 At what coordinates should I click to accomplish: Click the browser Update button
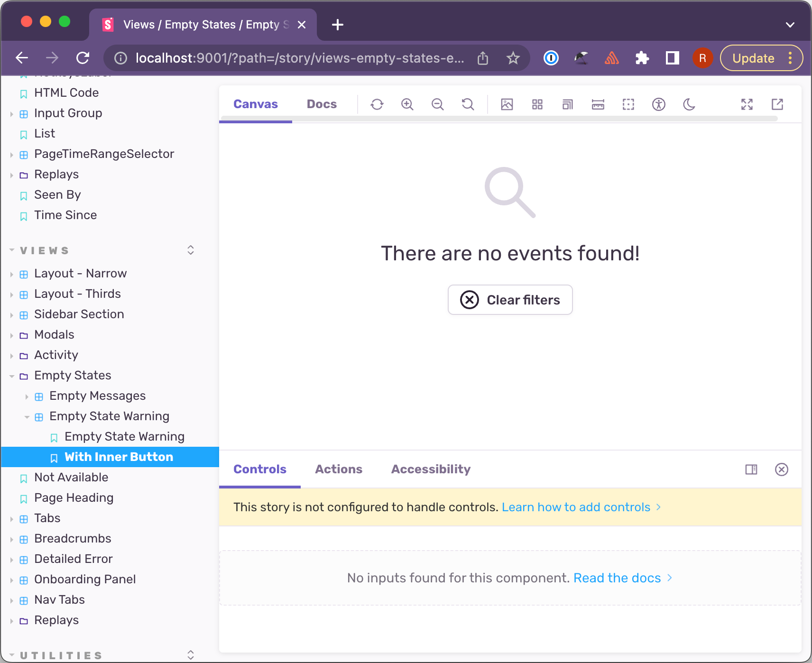[x=761, y=58]
